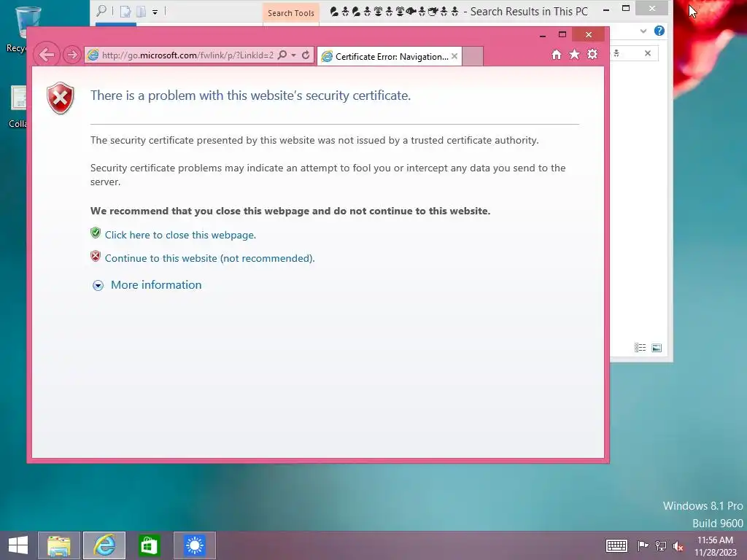Image resolution: width=747 pixels, height=560 pixels.
Task: Click here to close this webpage link
Action: pyautogui.click(x=180, y=235)
